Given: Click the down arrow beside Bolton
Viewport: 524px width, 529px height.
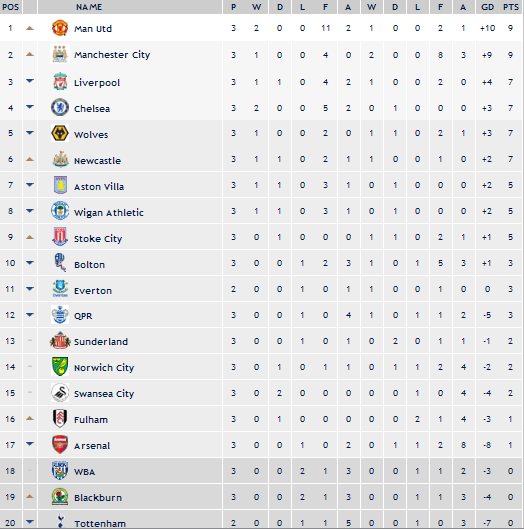Looking at the screenshot, I should point(30,262).
